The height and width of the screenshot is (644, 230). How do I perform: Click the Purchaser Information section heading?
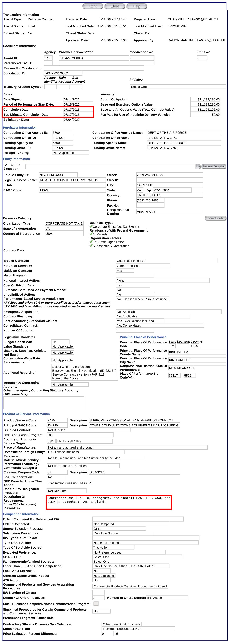(x=20, y=128)
